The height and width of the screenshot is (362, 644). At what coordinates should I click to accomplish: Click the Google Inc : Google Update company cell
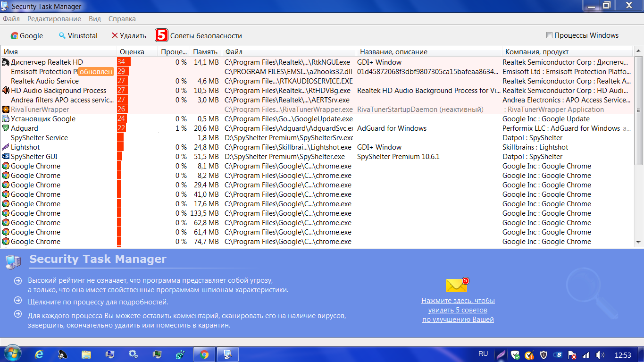(x=546, y=119)
